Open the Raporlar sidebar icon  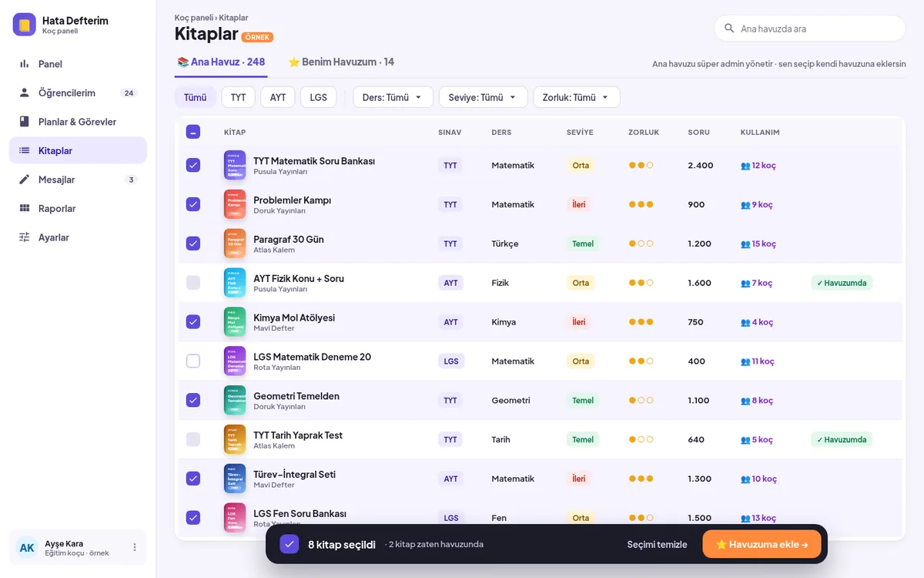(x=25, y=208)
